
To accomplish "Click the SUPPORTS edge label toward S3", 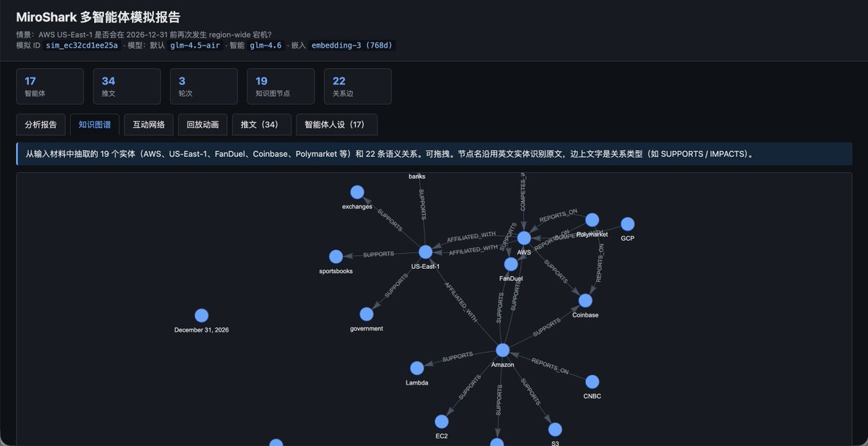I will tap(530, 391).
